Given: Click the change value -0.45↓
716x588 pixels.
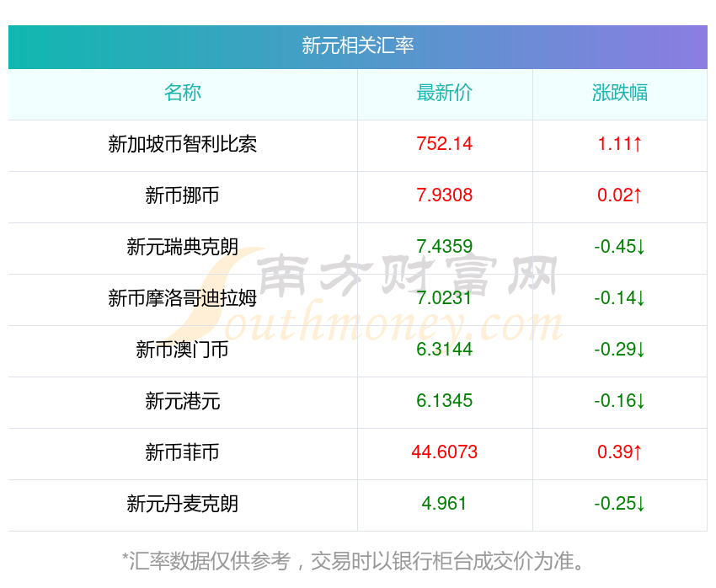Looking at the screenshot, I should tap(620, 247).
